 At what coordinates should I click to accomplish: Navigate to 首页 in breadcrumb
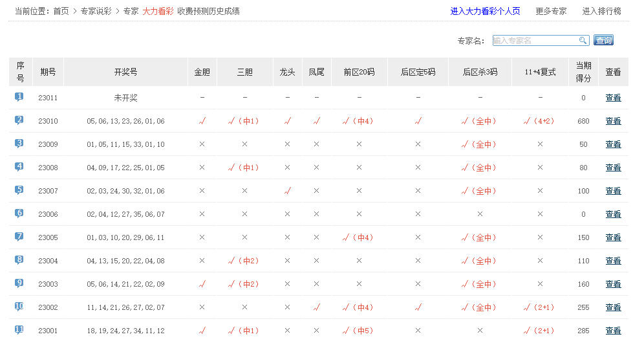[x=61, y=11]
